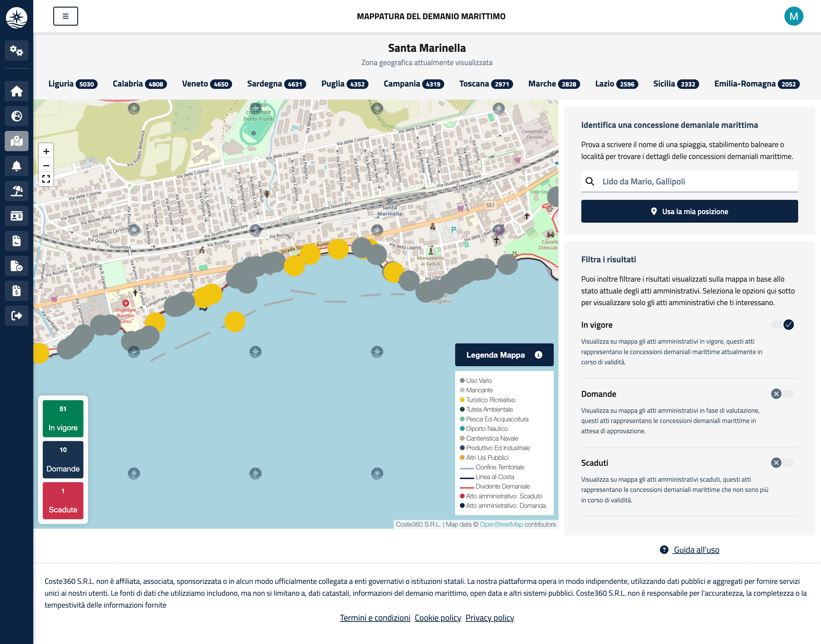821x644 pixels.
Task: Open the invoice dollar file icon in sidebar
Action: tap(17, 291)
